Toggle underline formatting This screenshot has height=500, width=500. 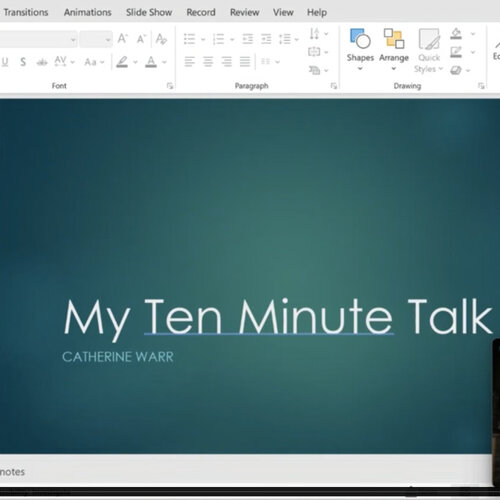click(5, 62)
